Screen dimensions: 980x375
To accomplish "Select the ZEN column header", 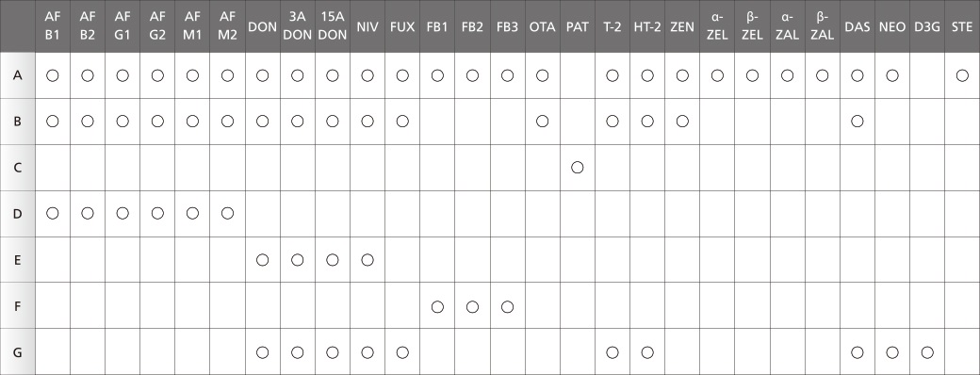I will pos(682,27).
